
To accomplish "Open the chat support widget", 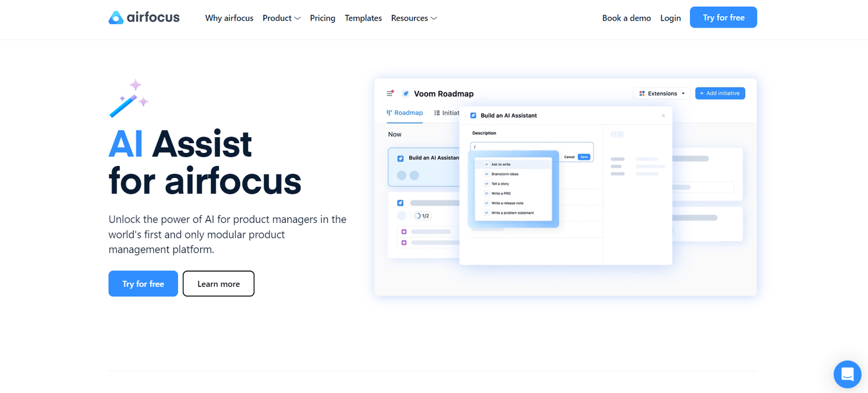I will tap(847, 374).
